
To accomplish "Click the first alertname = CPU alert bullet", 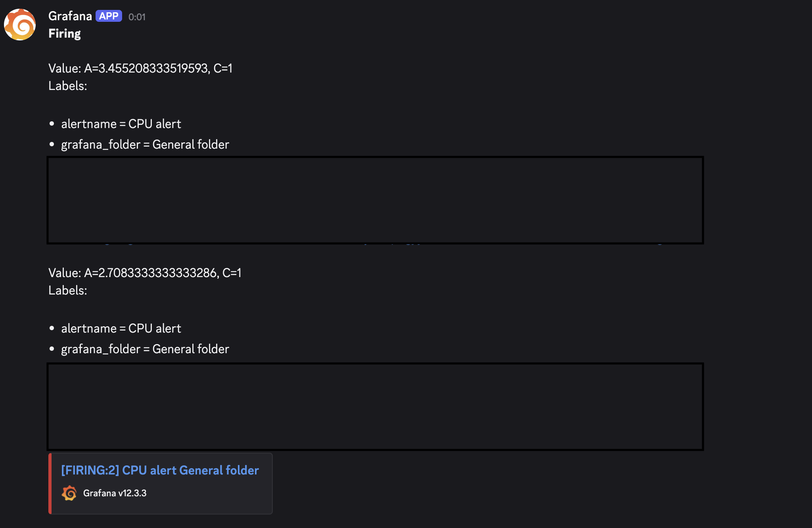I will [121, 124].
